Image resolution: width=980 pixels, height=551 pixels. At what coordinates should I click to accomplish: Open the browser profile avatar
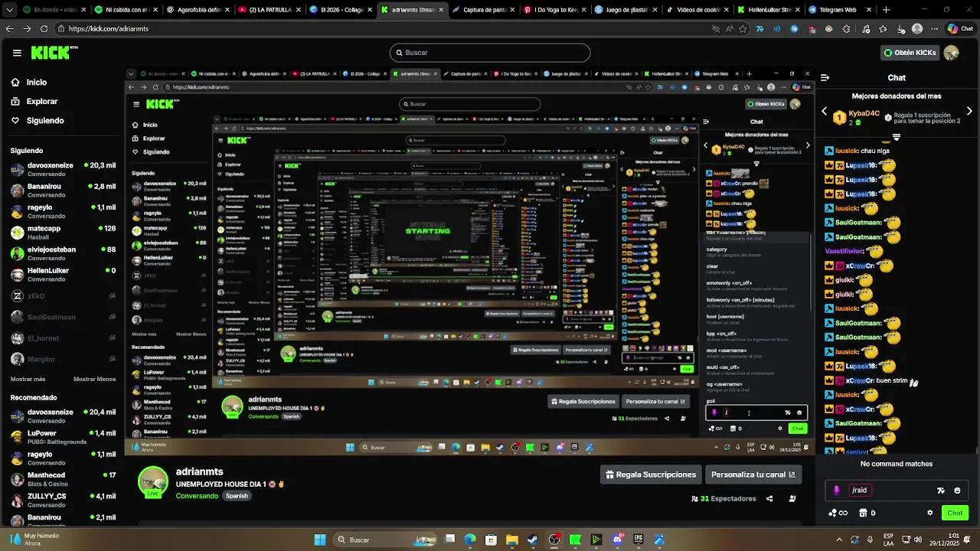click(917, 28)
